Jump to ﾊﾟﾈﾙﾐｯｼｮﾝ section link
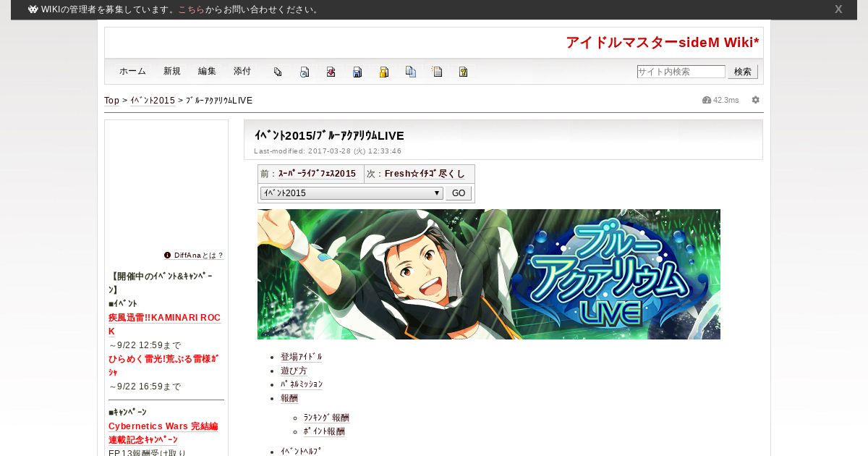868x456 pixels. pos(302,384)
